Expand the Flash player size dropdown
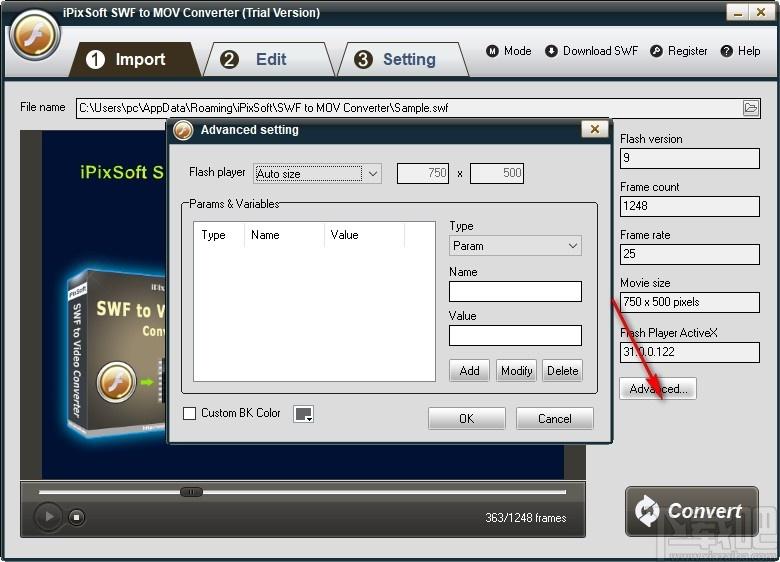780x562 pixels. 373,174
